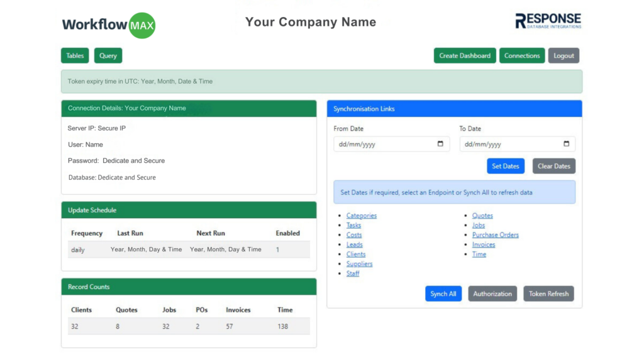Click the Authorization button
This screenshot has height=362, width=644.
[492, 293]
